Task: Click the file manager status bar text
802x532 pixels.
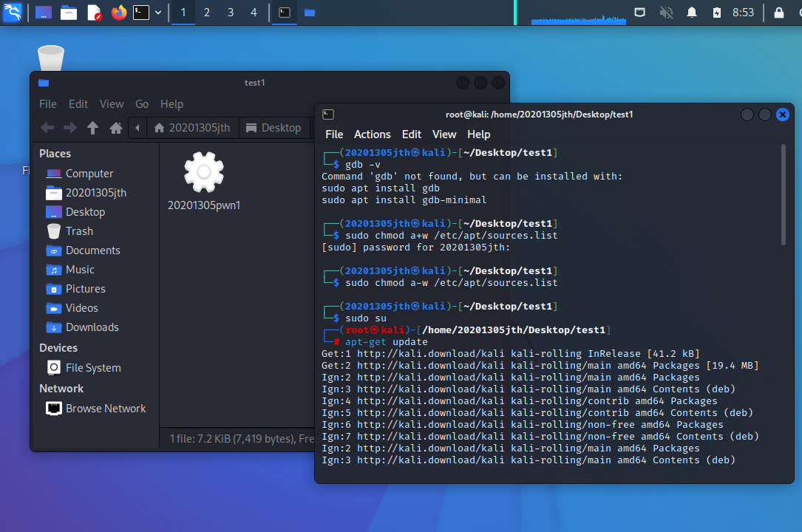Action: [242, 439]
